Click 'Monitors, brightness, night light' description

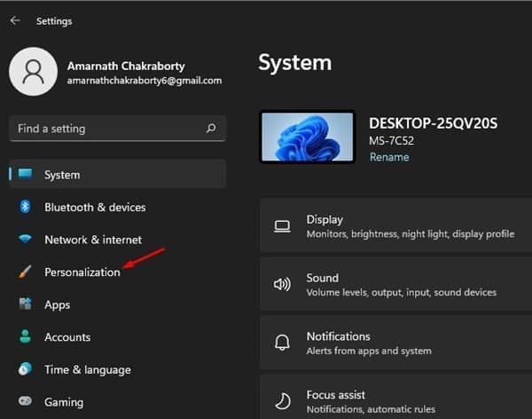tap(411, 234)
